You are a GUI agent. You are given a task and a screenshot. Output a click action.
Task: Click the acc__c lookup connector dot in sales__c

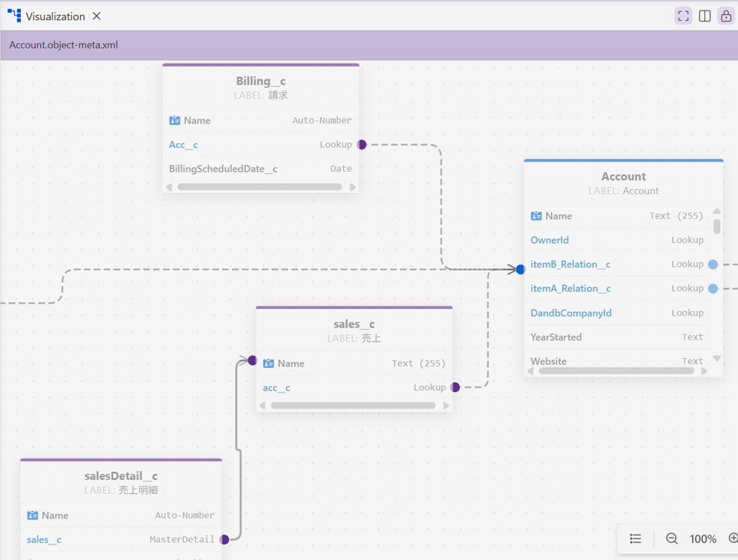[x=455, y=387]
